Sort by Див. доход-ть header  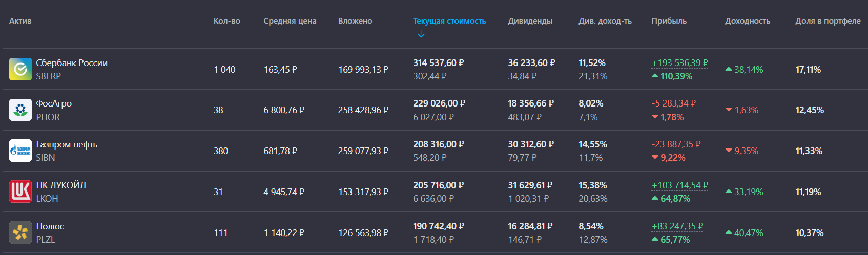pyautogui.click(x=605, y=21)
